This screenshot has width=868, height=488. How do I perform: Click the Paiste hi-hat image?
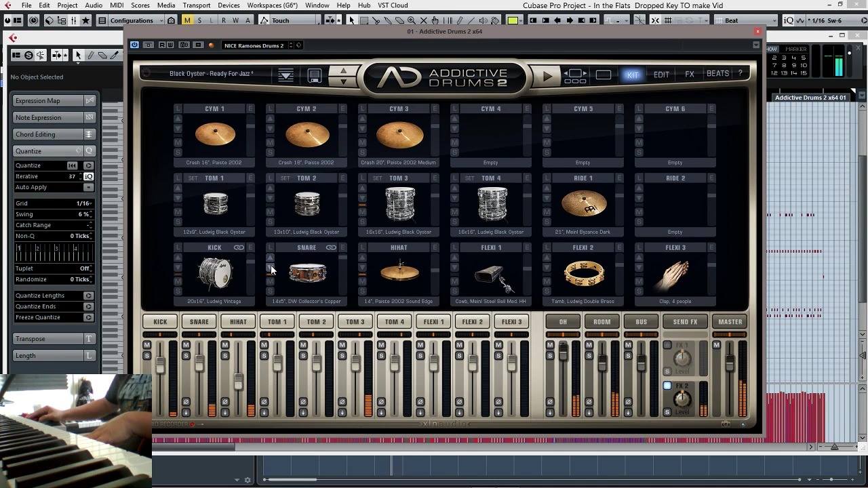coord(399,271)
